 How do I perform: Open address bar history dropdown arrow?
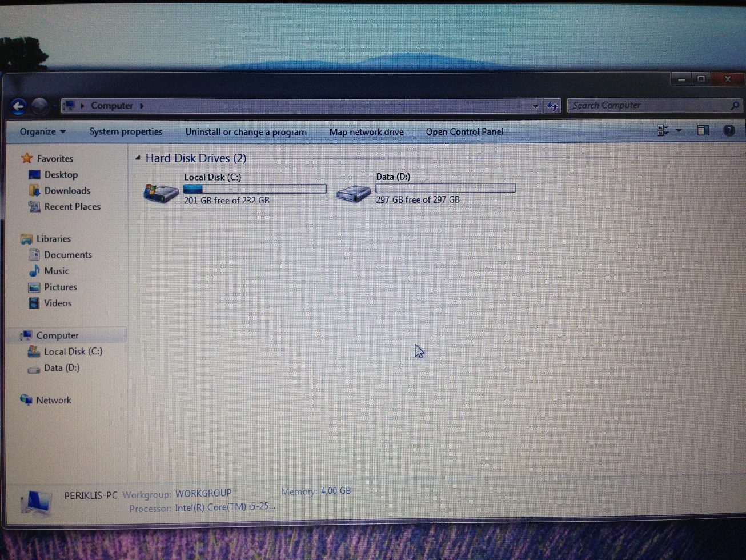tap(535, 106)
